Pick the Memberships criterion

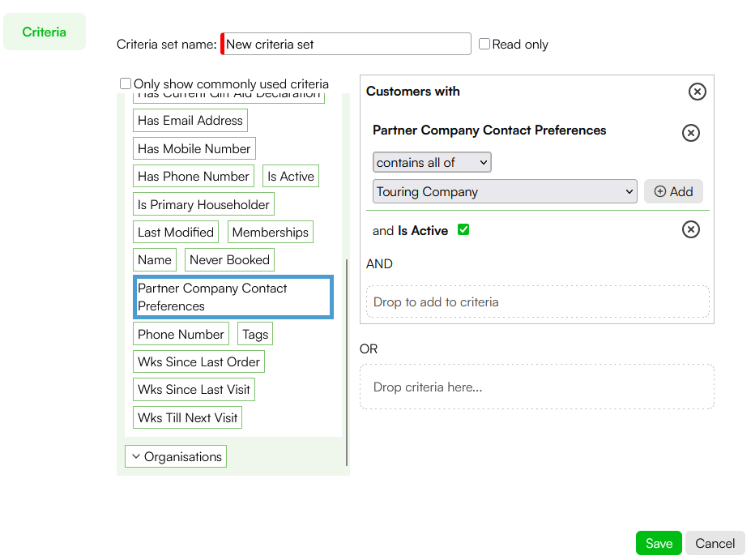coord(271,233)
